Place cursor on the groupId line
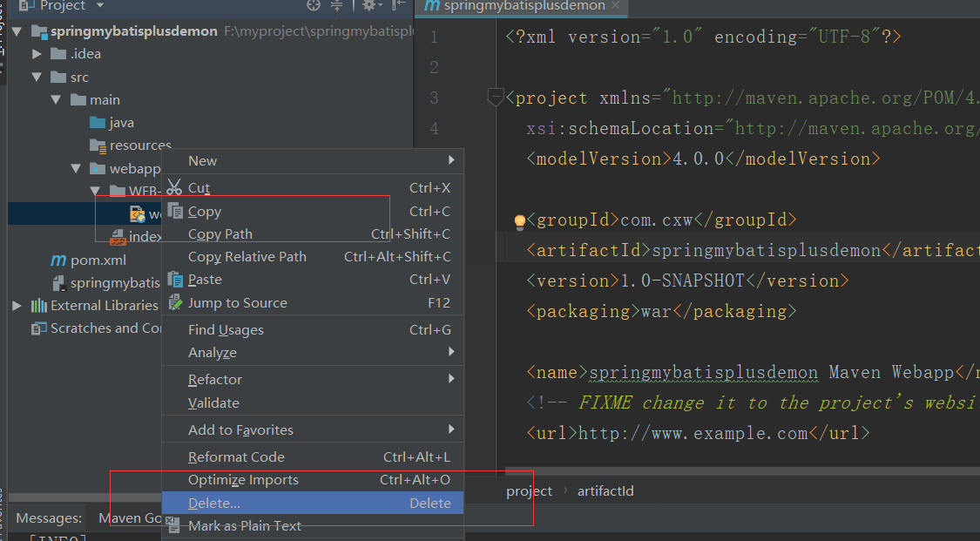The width and height of the screenshot is (980, 541). [x=661, y=220]
